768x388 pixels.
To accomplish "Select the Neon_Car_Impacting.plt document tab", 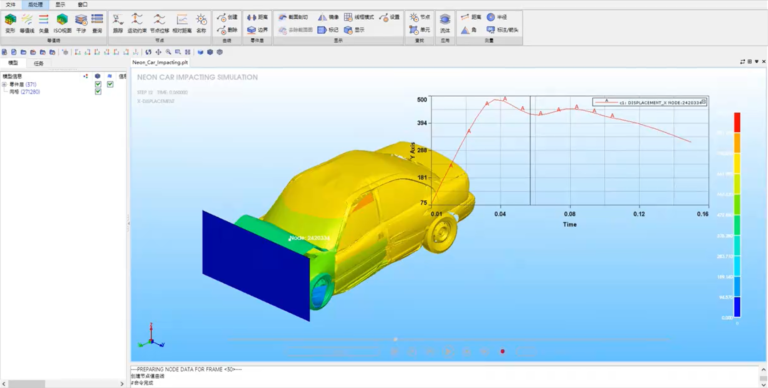I will tap(160, 63).
